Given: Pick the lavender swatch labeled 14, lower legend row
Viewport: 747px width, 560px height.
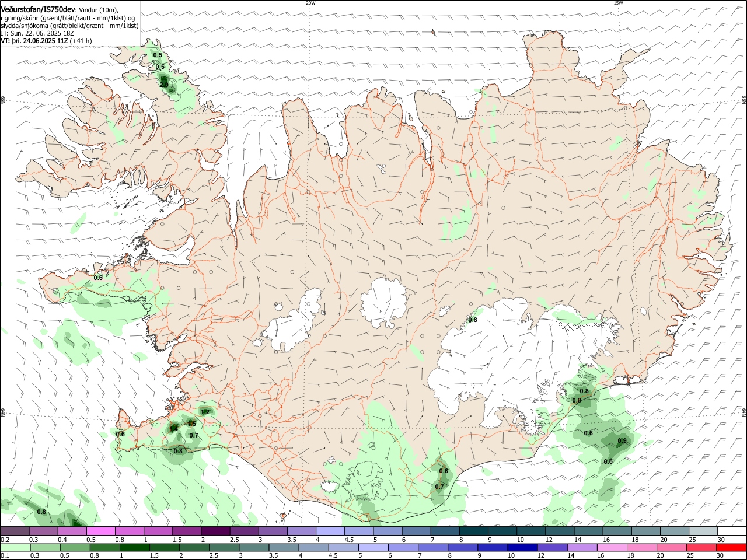Looking at the screenshot, I should coord(582,548).
